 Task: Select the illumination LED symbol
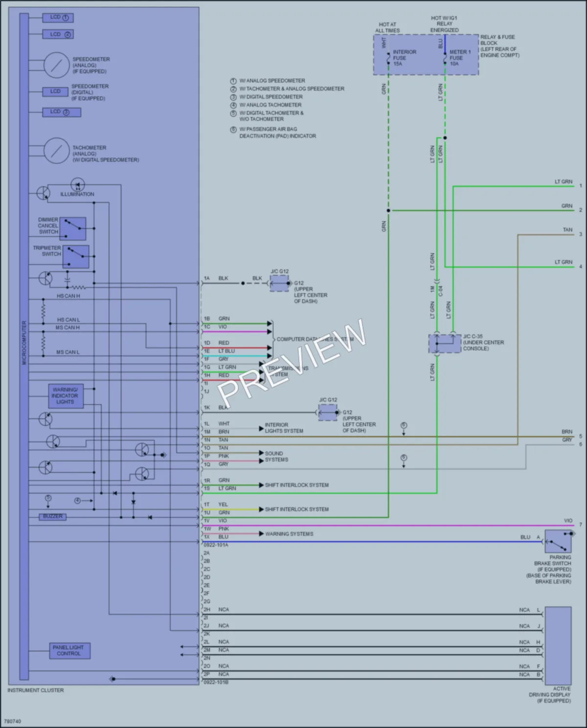pyautogui.click(x=78, y=185)
